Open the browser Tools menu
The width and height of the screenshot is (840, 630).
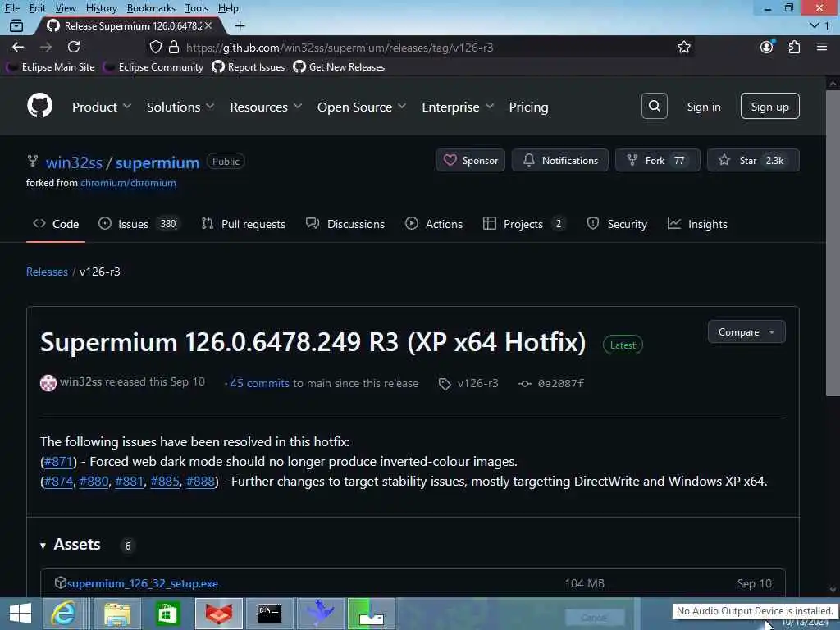197,8
